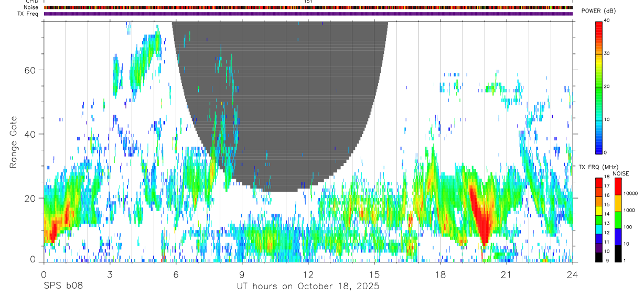Click the 6 tick label on UT hours axis
The height and width of the screenshot is (297, 644).
click(176, 274)
